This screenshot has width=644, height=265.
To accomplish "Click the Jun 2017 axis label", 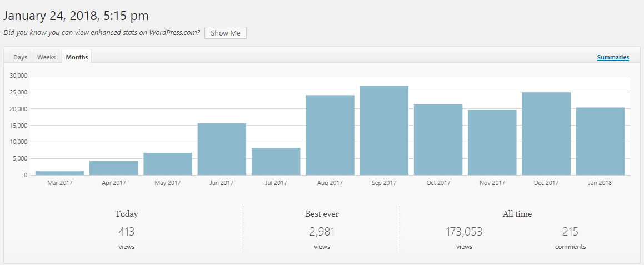I will (x=222, y=183).
